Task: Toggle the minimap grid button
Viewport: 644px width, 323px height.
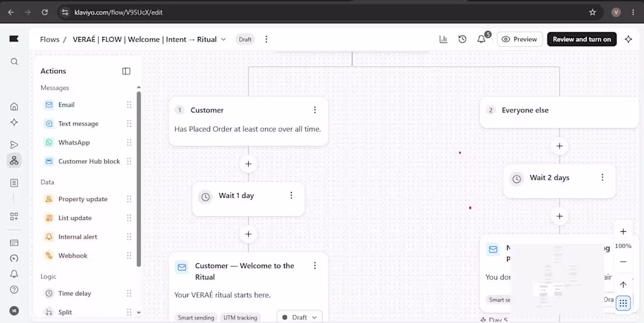Action: tap(623, 303)
